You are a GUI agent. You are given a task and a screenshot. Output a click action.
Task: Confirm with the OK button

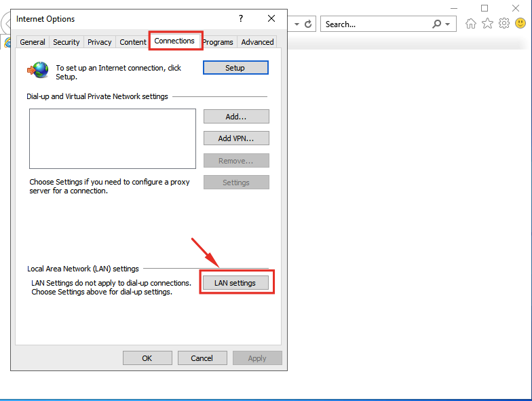[x=147, y=358]
